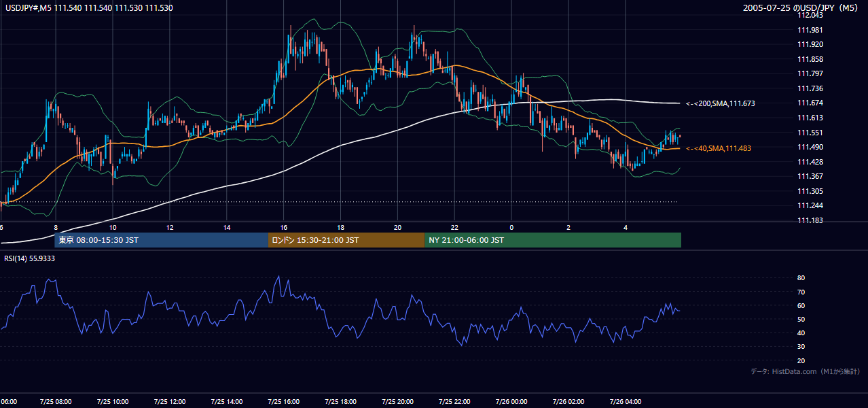Click price level 111.920 on axis
Screen dimensions: 868x408
coord(810,45)
